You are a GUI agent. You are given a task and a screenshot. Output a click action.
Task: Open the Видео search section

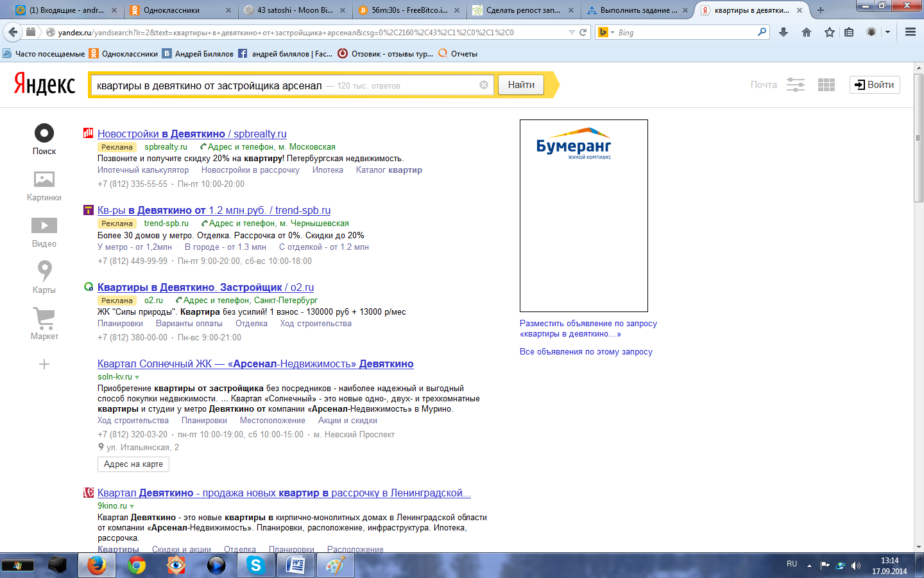pos(44,232)
